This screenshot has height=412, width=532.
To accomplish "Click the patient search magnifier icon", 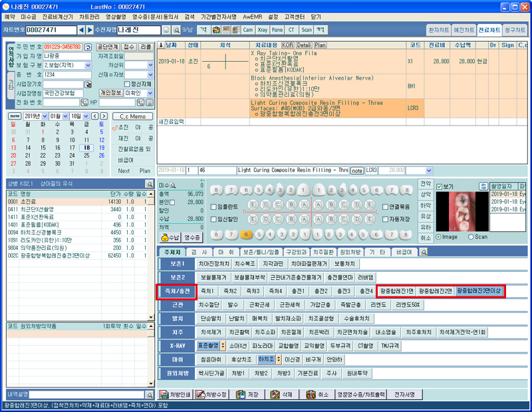I will pyautogui.click(x=176, y=31).
